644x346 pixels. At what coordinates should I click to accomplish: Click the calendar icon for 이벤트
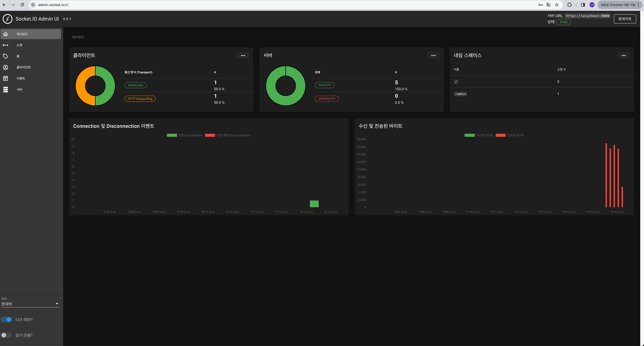[x=6, y=78]
